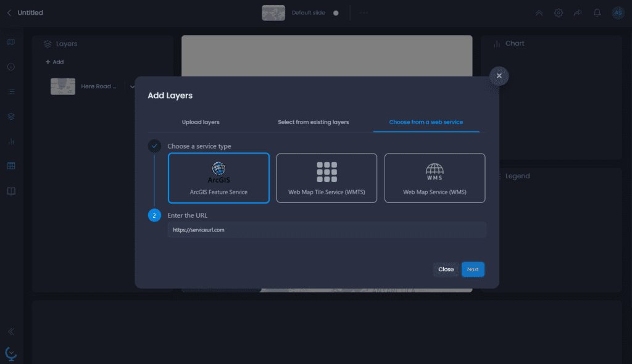Open notifications bell in top bar
The width and height of the screenshot is (632, 364).
tap(597, 13)
